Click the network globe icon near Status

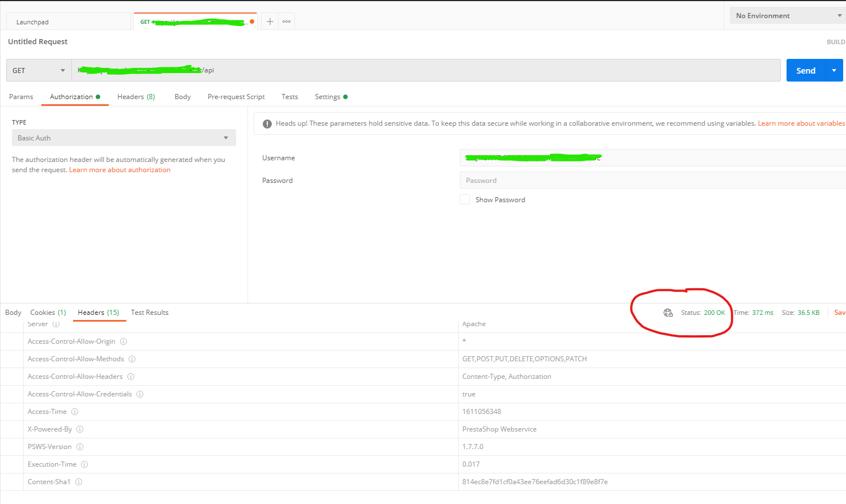coord(668,313)
